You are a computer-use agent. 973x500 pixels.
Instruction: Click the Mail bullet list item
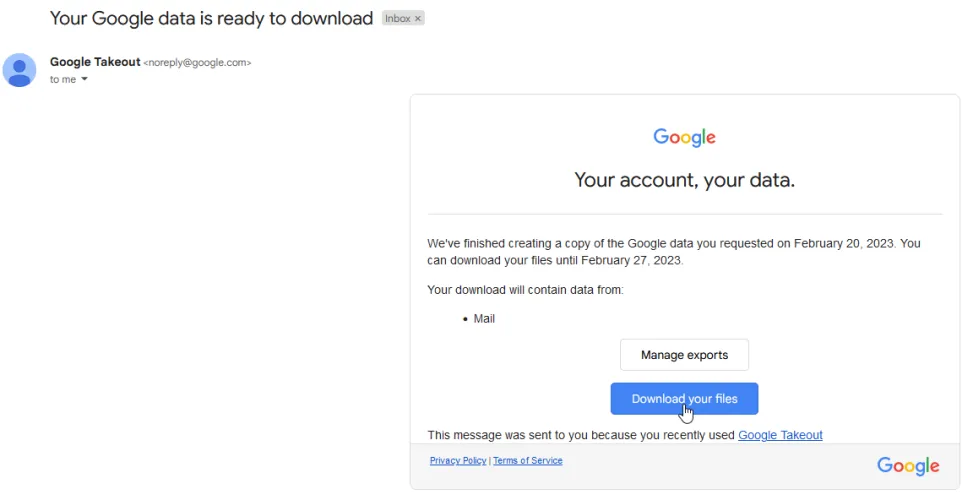pos(484,319)
